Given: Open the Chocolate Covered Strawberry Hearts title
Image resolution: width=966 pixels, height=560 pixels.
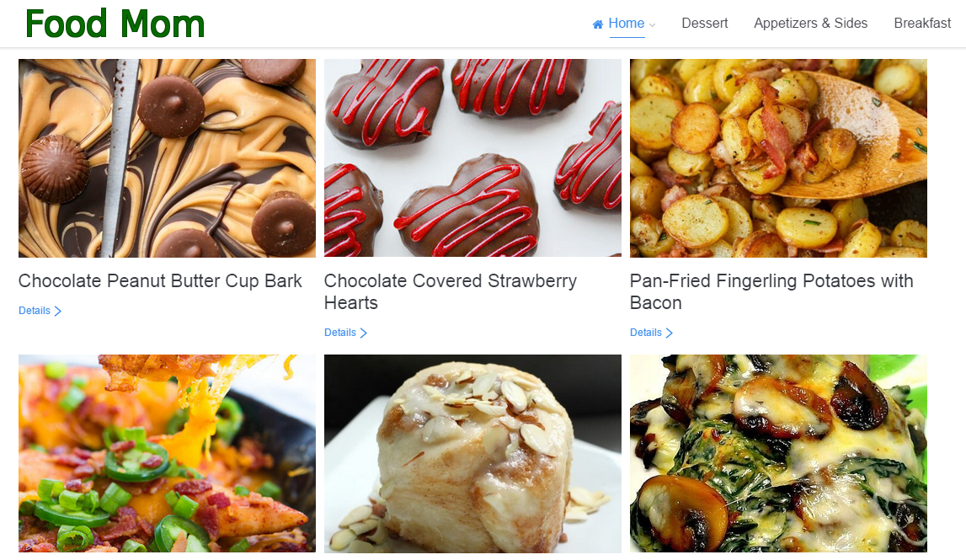Looking at the screenshot, I should 451,292.
